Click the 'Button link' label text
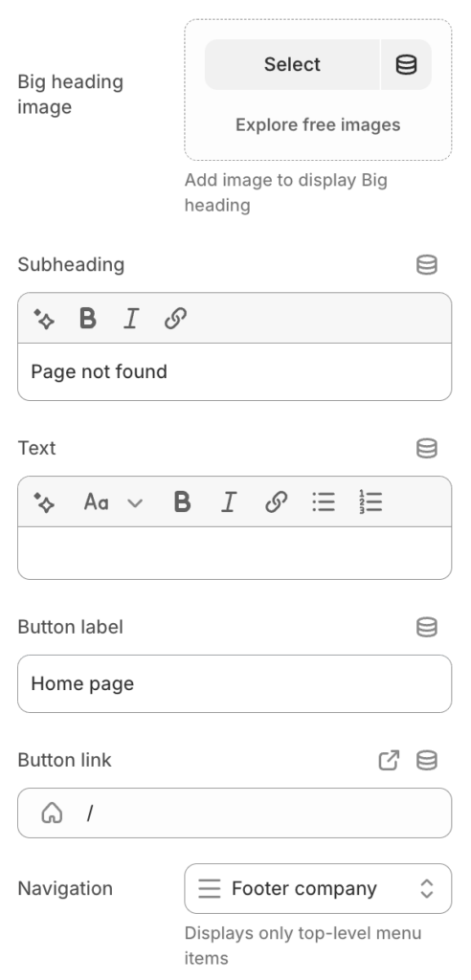The height and width of the screenshot is (980, 471). coord(64,760)
